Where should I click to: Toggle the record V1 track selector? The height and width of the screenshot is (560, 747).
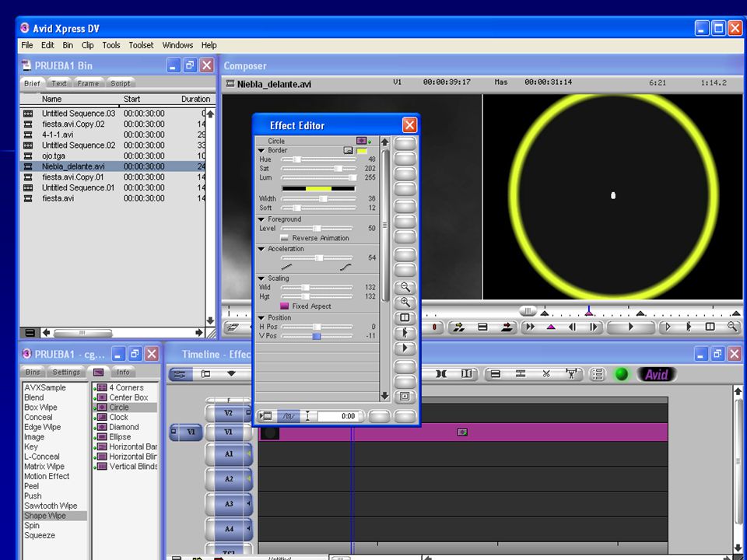228,432
